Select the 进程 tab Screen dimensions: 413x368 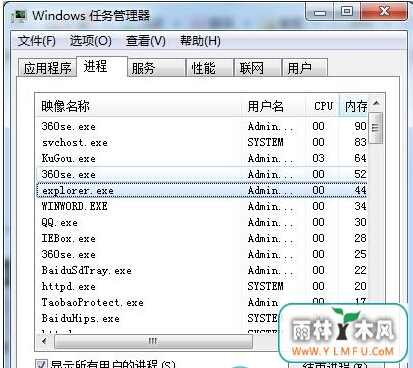pyautogui.click(x=102, y=67)
